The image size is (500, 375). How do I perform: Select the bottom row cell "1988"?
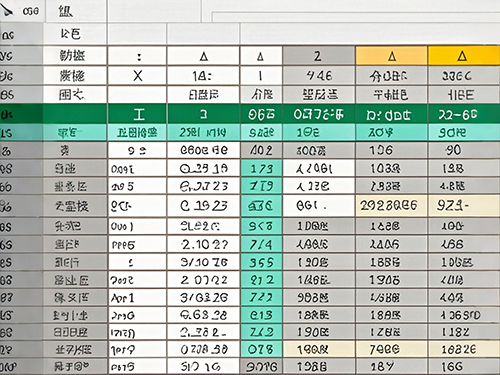point(319,366)
